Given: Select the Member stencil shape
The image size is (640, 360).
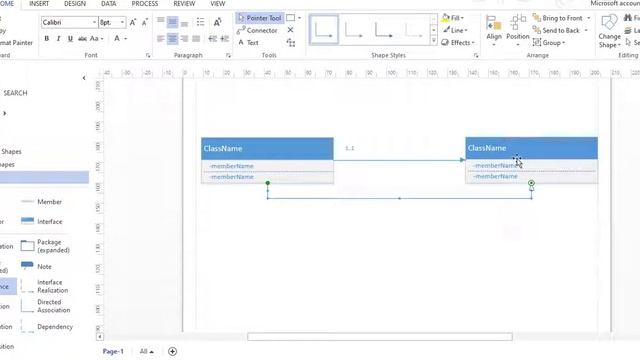Looking at the screenshot, I should [x=41, y=202].
